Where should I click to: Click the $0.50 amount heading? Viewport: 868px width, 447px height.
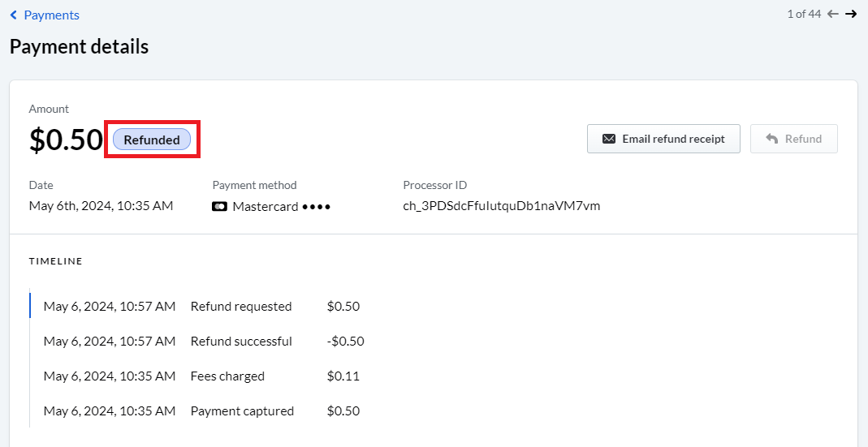pos(66,140)
